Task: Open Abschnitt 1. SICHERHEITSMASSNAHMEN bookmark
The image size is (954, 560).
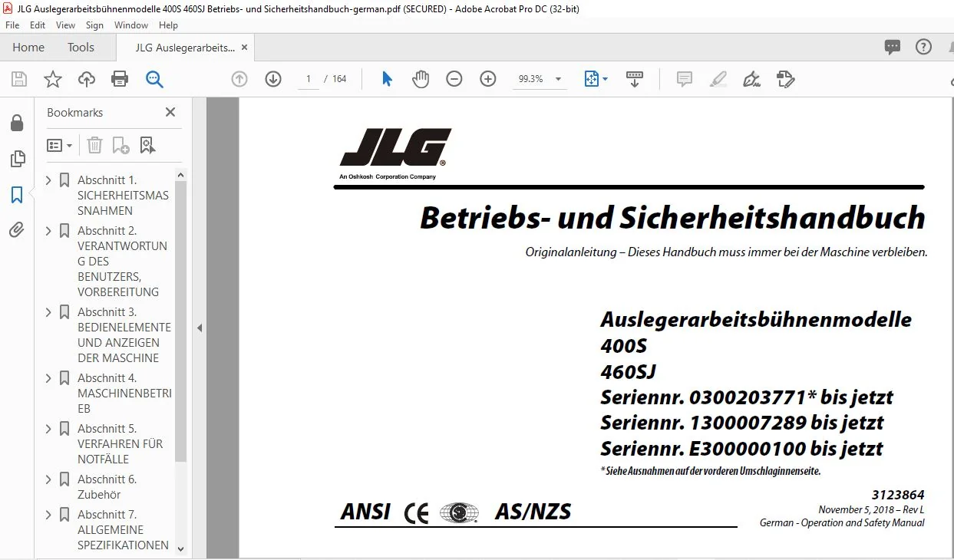Action: [x=123, y=196]
